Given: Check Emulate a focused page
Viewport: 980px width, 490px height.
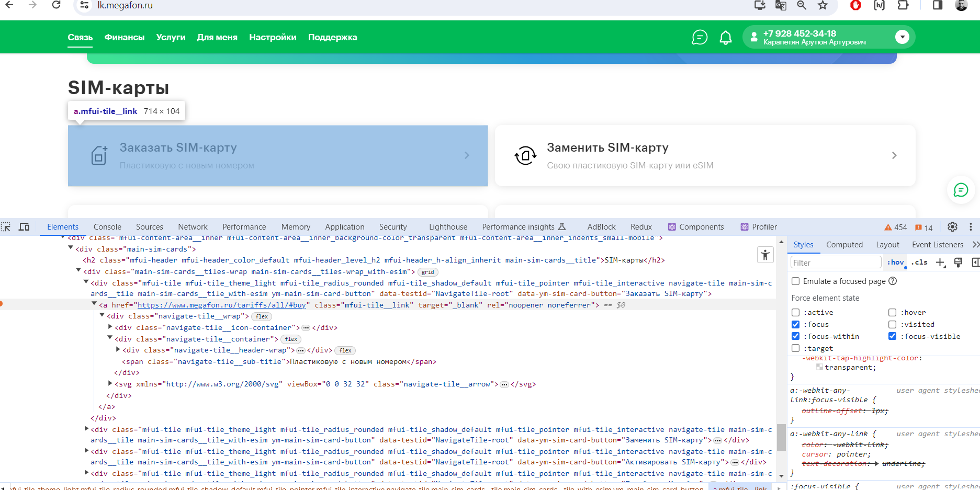Looking at the screenshot, I should tap(796, 281).
